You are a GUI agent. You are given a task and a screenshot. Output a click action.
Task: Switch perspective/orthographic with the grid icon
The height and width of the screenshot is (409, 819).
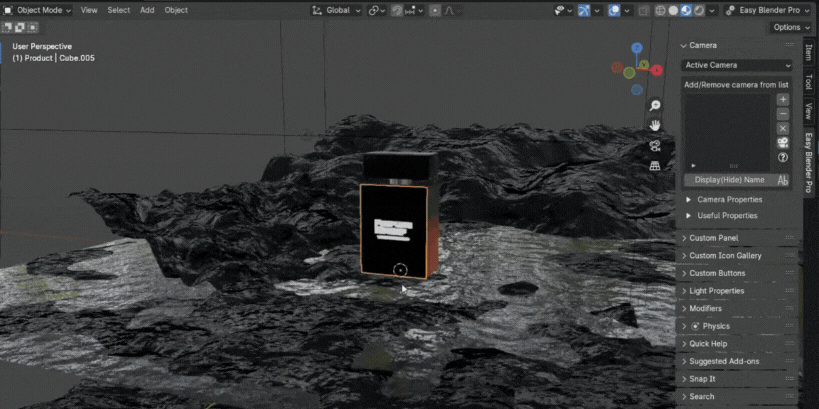[x=655, y=165]
